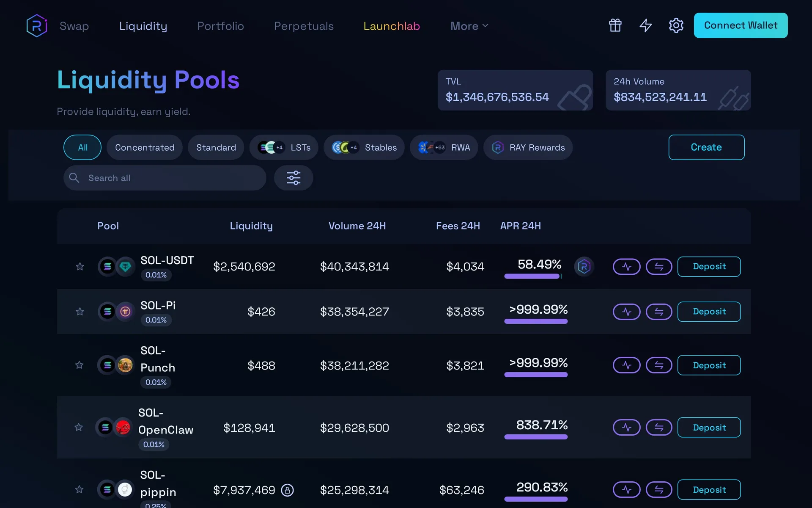Open the chart icon for SOL-USDT pool
812x508 pixels.
(626, 267)
